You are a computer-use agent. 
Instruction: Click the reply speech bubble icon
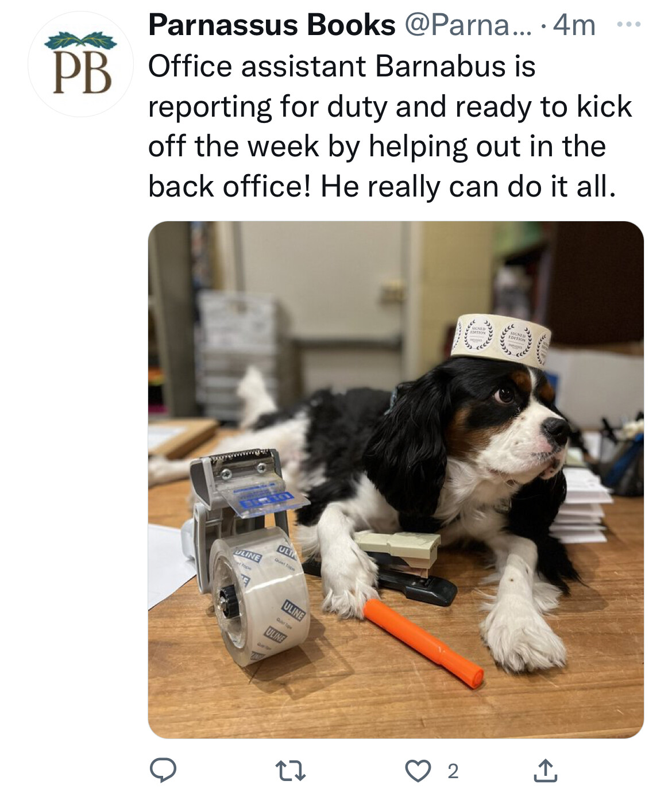(x=163, y=771)
